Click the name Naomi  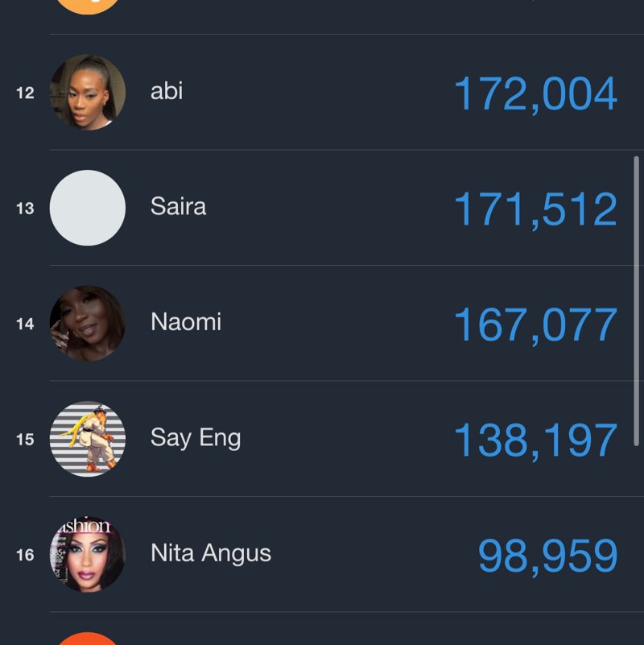185,322
